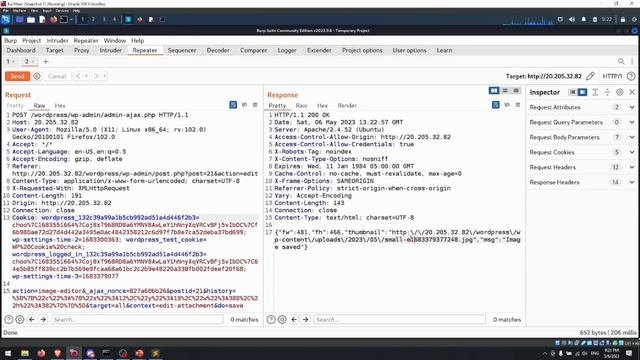This screenshot has height=360, width=640.
Task: Select top-bottom layout icon
Action: tap(505, 91)
